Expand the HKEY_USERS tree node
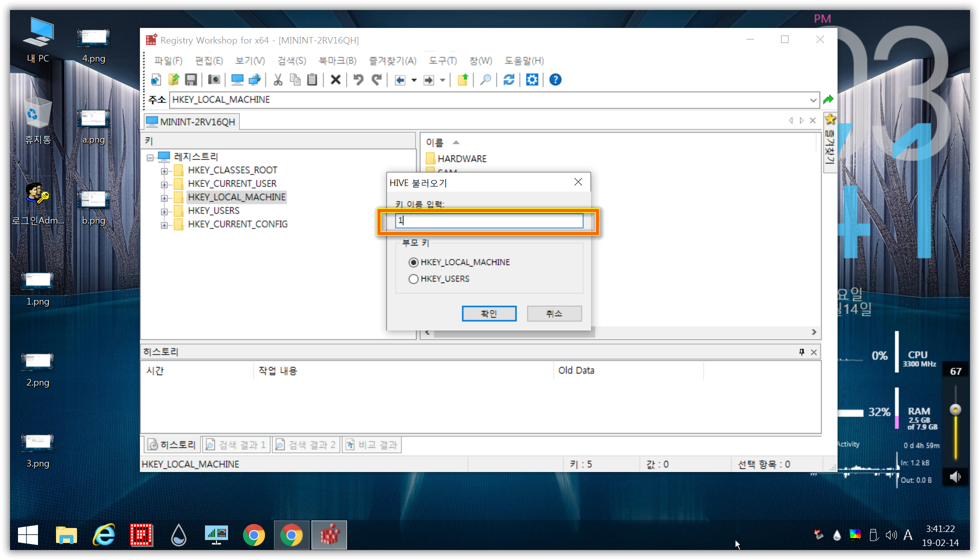The width and height of the screenshot is (980, 560). click(164, 211)
